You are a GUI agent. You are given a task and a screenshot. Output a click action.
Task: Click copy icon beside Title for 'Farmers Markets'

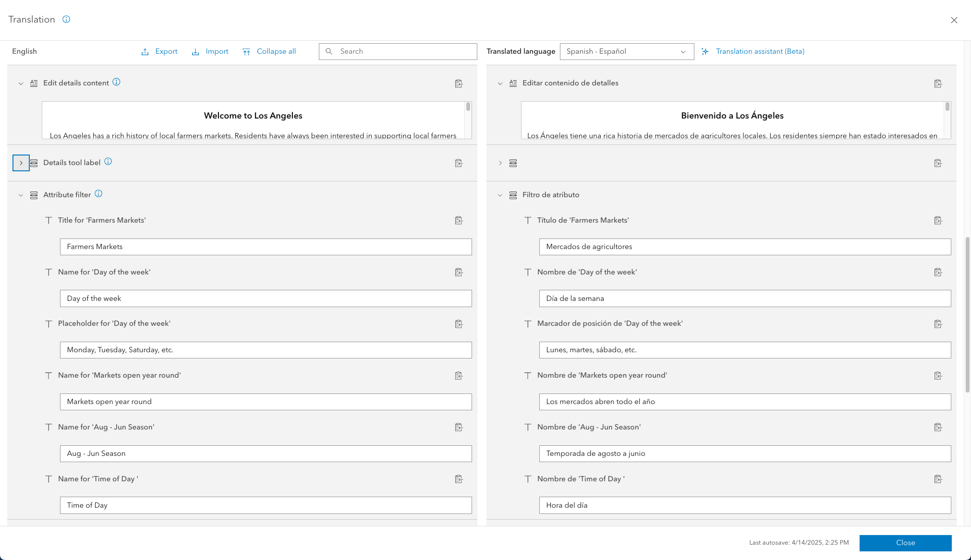pos(459,220)
